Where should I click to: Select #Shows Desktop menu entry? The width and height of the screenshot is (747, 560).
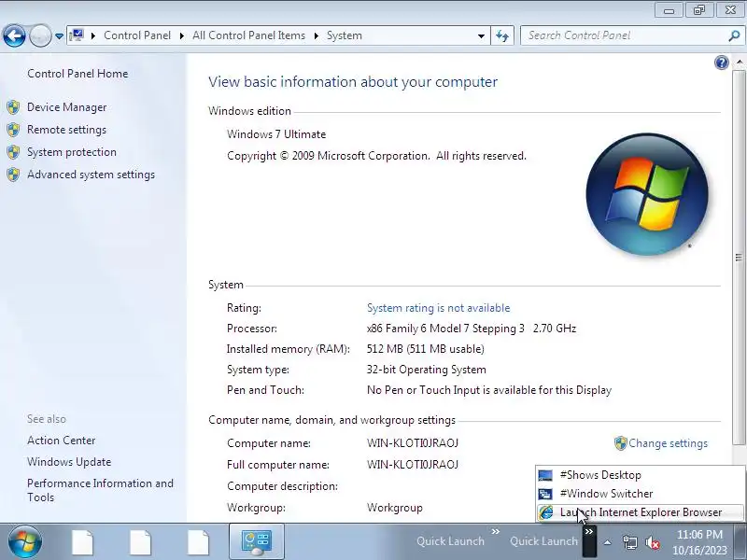640,475
